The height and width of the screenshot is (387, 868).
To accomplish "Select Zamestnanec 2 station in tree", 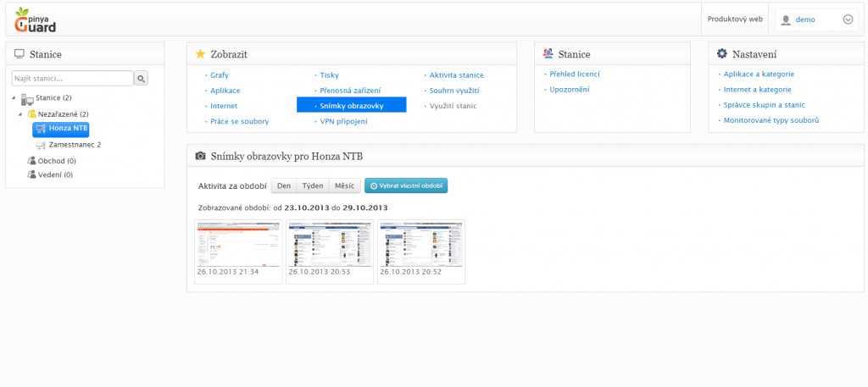I will click(75, 145).
